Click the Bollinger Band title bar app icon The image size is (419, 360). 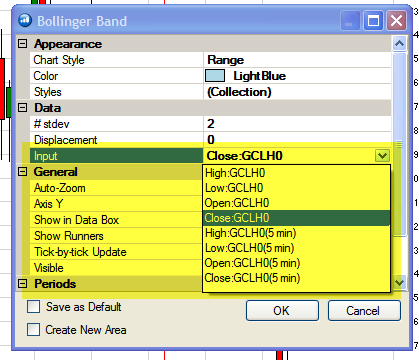pos(25,21)
